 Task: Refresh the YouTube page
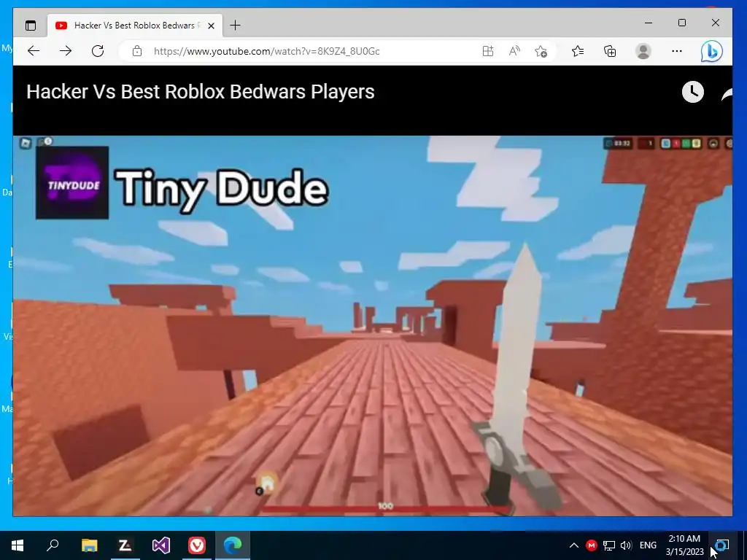(x=98, y=51)
